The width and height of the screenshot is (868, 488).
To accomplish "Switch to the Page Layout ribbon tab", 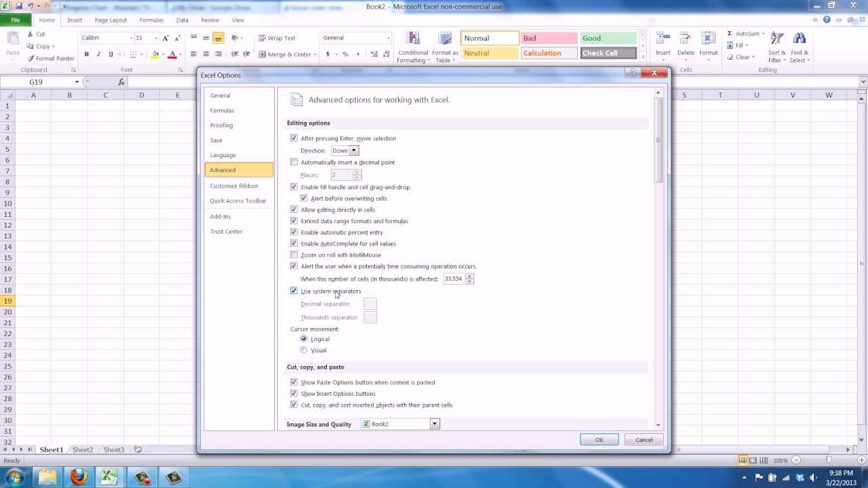I will point(111,20).
